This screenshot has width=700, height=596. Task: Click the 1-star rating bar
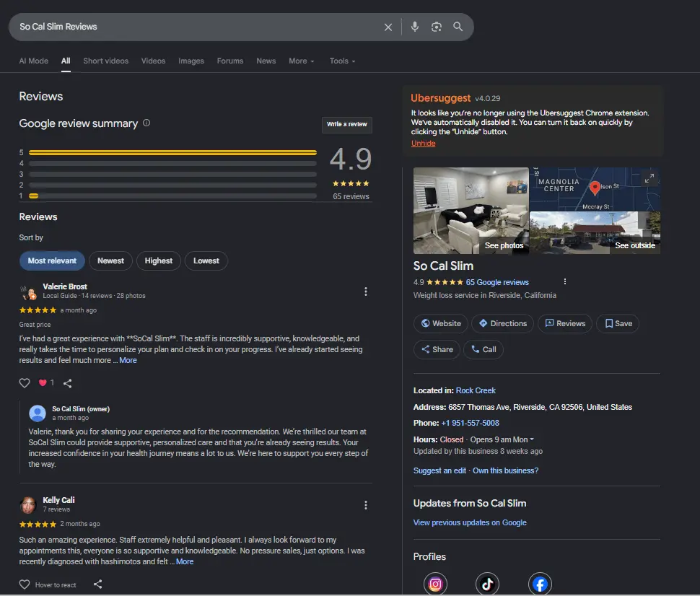click(172, 196)
